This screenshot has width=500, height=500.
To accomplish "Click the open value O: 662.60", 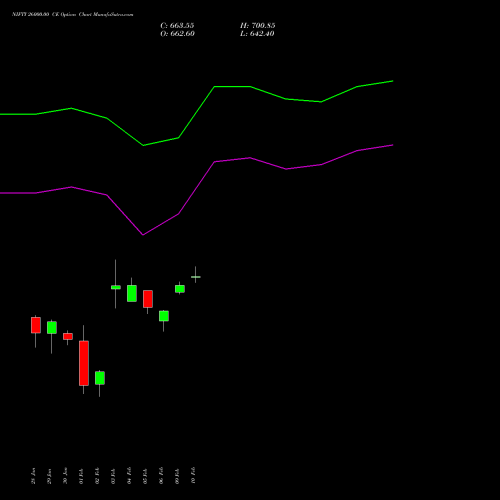I will point(177,34).
